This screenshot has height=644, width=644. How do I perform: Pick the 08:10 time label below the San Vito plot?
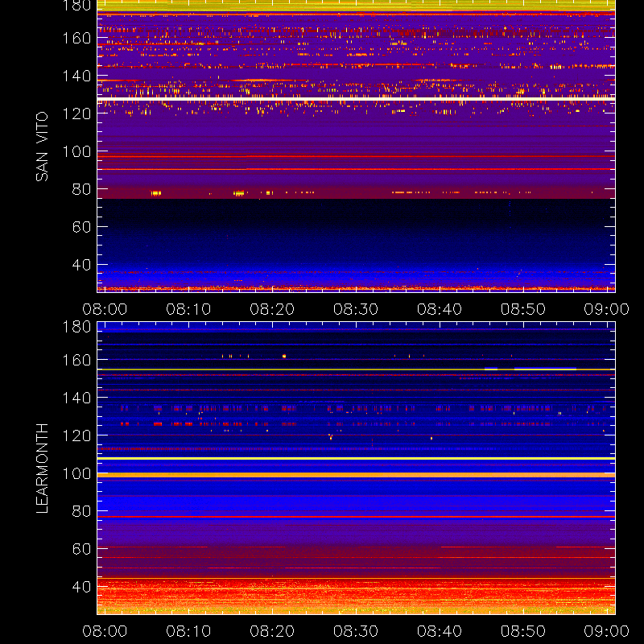click(x=188, y=309)
